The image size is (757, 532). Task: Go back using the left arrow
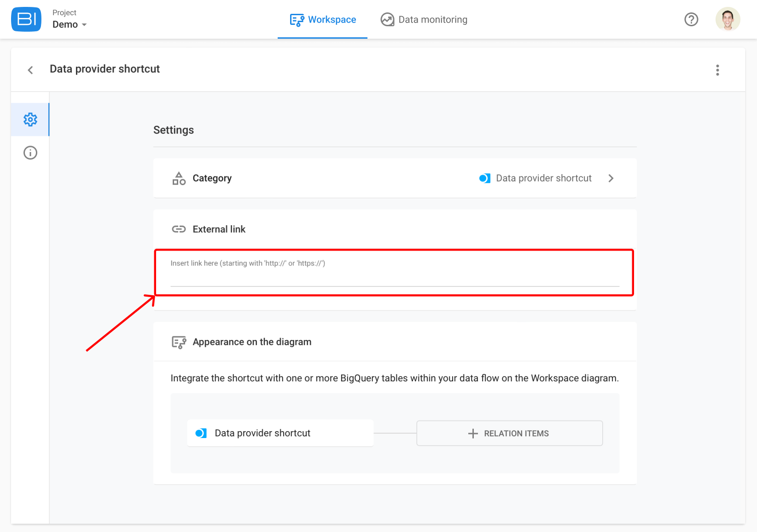click(30, 70)
